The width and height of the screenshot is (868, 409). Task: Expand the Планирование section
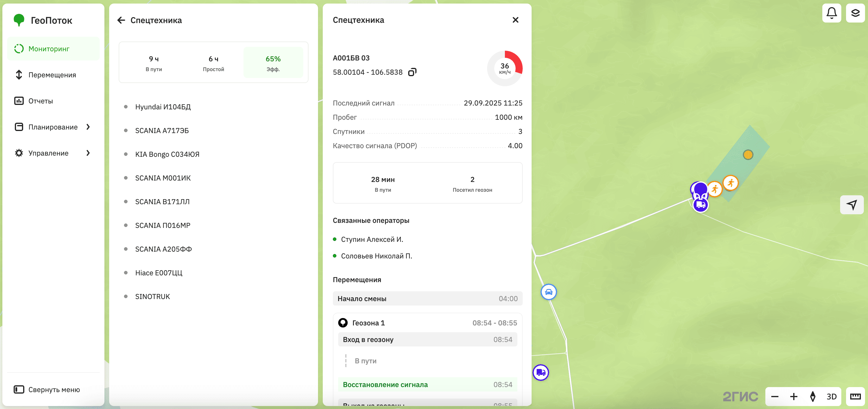(x=53, y=127)
